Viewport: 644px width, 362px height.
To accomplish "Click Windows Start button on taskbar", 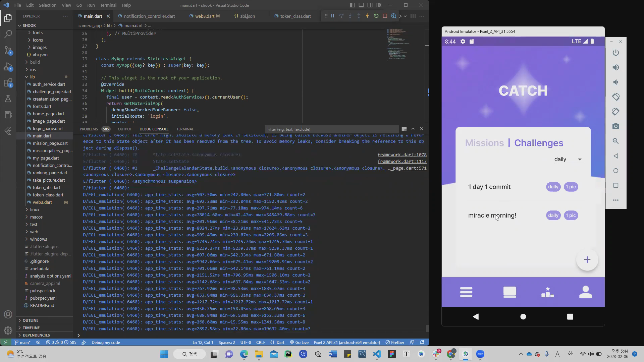I will (x=164, y=354).
